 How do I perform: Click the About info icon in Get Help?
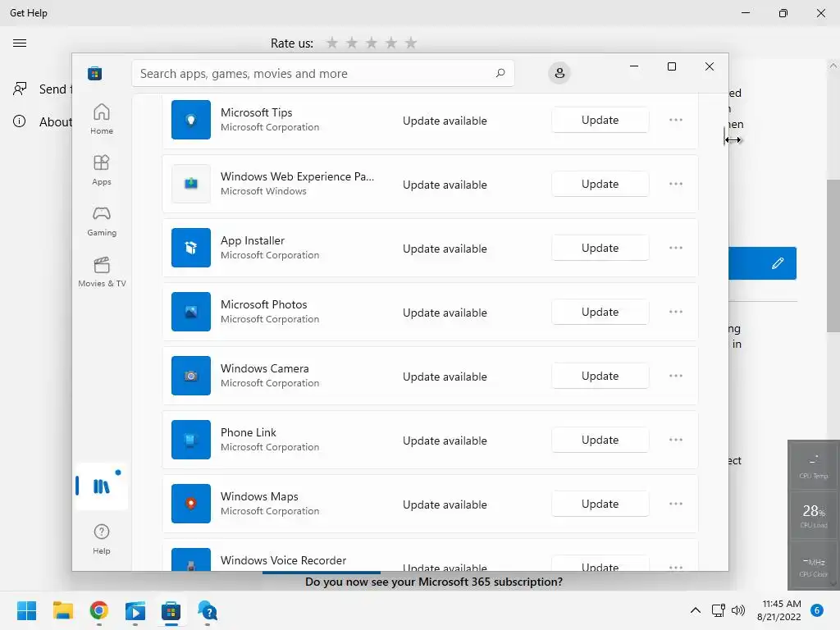click(20, 121)
